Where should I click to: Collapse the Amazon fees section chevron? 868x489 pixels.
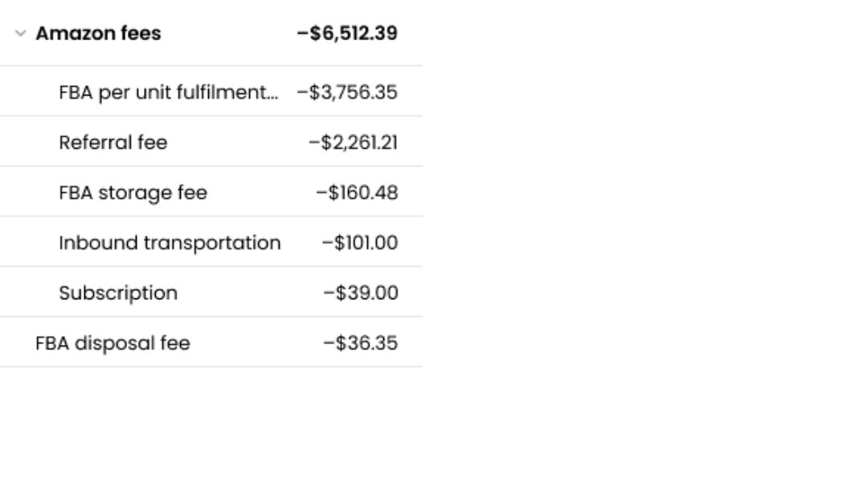(x=20, y=33)
